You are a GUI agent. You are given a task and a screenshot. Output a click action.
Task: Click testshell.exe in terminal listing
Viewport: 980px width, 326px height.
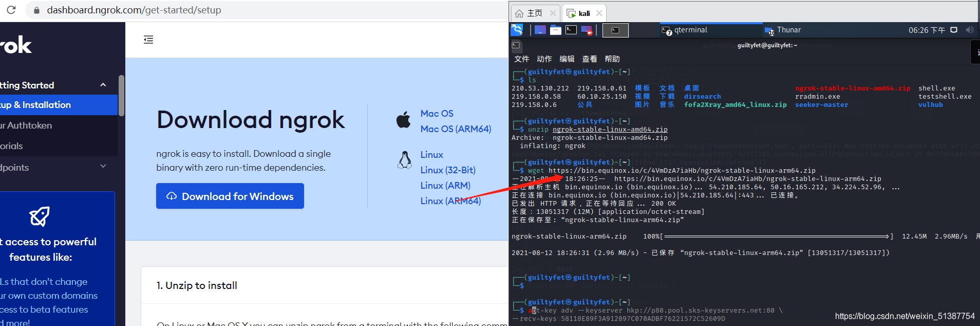tap(945, 97)
